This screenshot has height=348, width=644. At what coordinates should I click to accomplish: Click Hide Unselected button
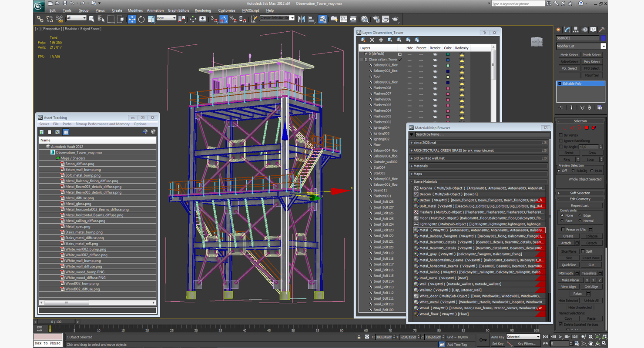pos(580,307)
